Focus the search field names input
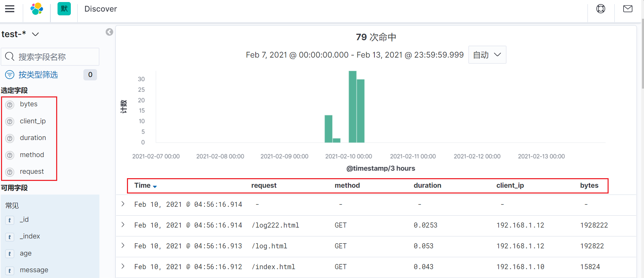 click(50, 57)
